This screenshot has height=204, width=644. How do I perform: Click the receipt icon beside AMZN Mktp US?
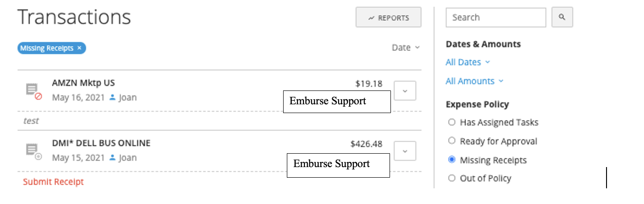(32, 90)
